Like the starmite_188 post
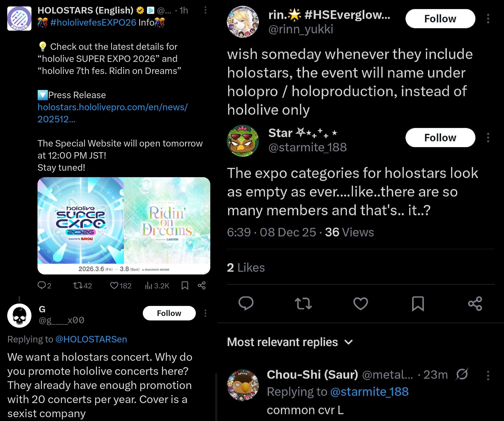 click(361, 304)
